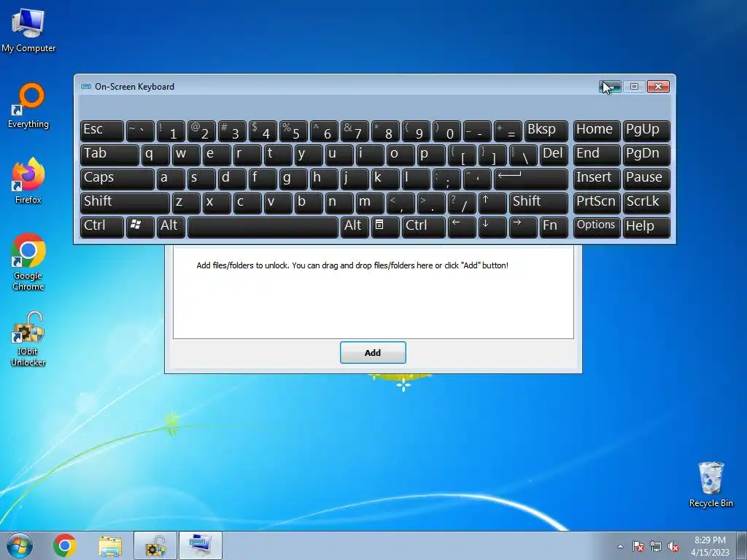Screen dimensions: 747x560
Task: Open Google Chrome desktop shortcut
Action: [x=28, y=262]
